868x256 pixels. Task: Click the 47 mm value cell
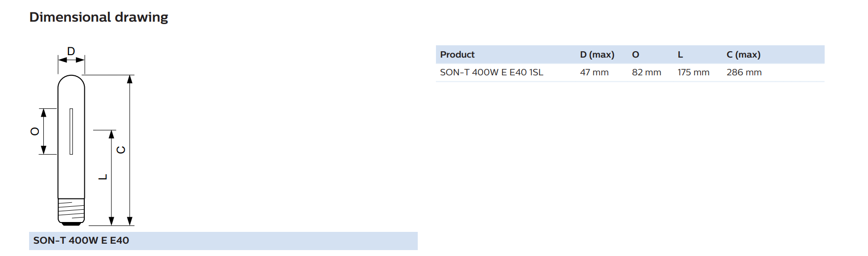594,72
